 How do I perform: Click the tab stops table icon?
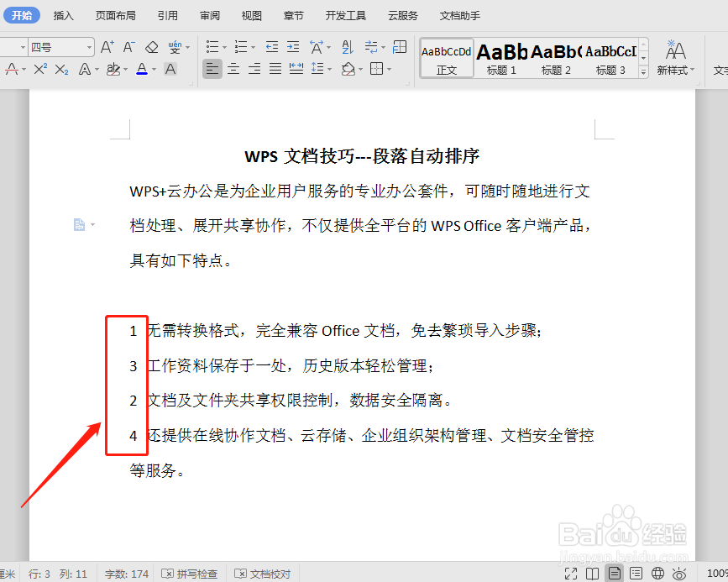400,47
